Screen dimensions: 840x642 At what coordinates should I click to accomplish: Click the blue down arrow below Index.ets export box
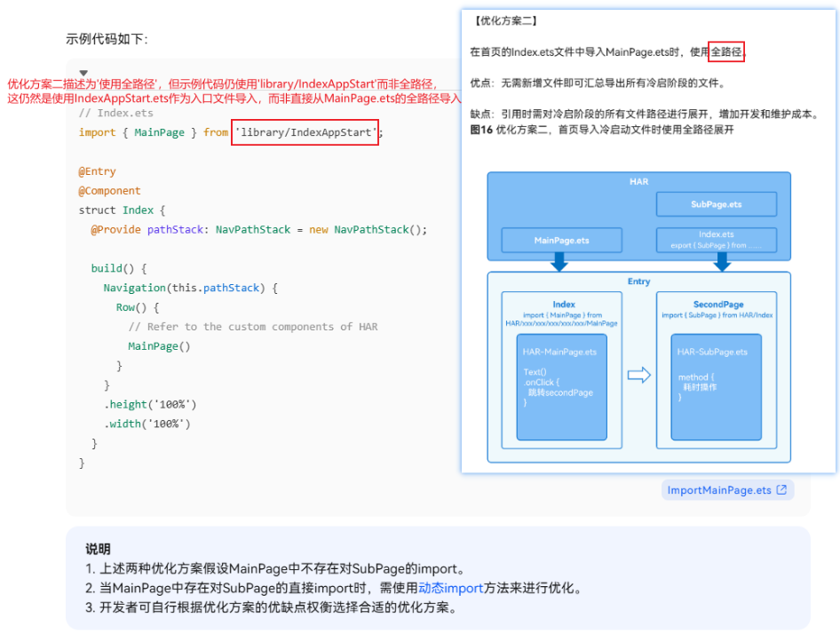pyautogui.click(x=722, y=262)
